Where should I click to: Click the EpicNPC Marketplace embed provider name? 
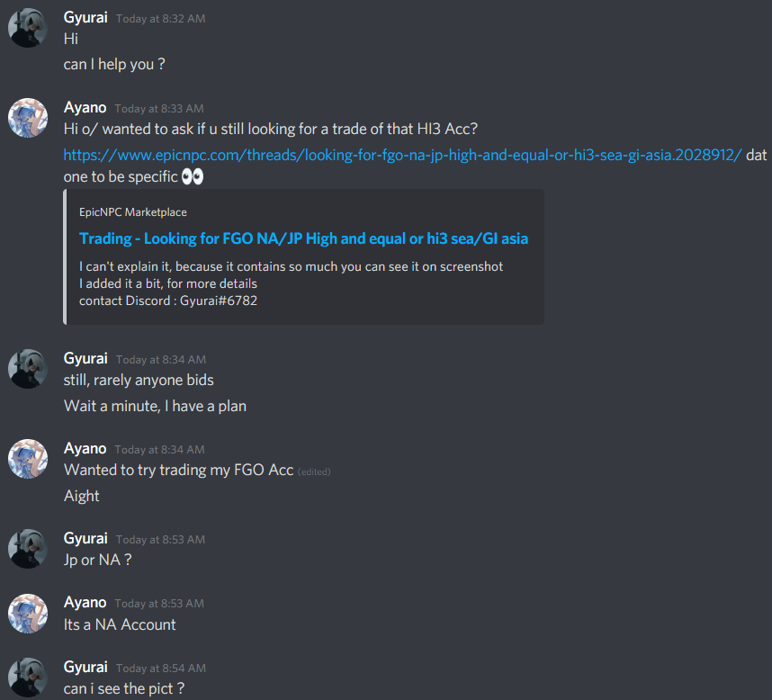(133, 212)
